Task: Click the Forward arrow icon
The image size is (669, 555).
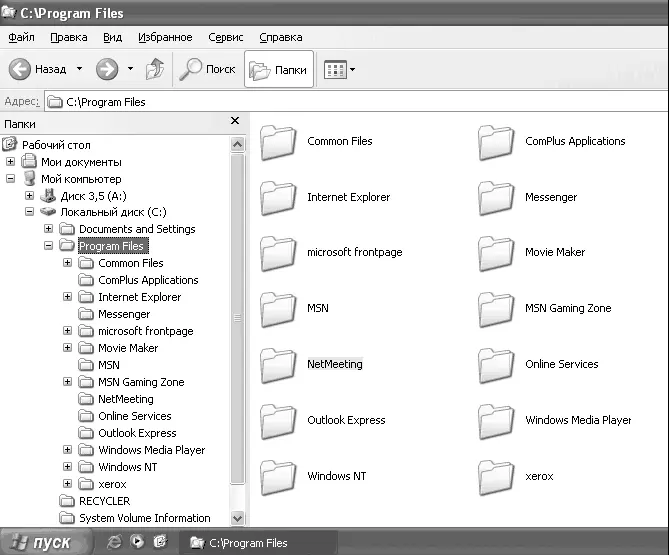Action: click(x=107, y=69)
